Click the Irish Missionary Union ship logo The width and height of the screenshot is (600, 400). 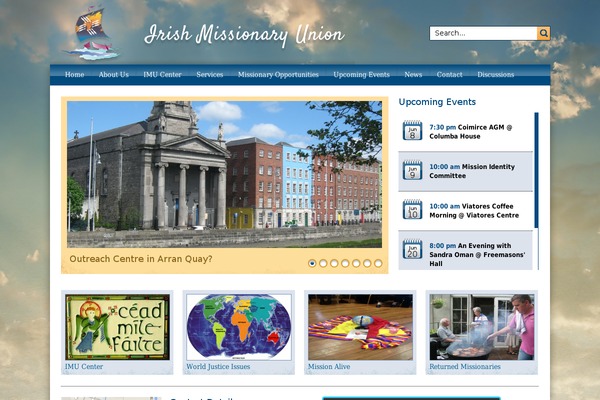point(91,33)
